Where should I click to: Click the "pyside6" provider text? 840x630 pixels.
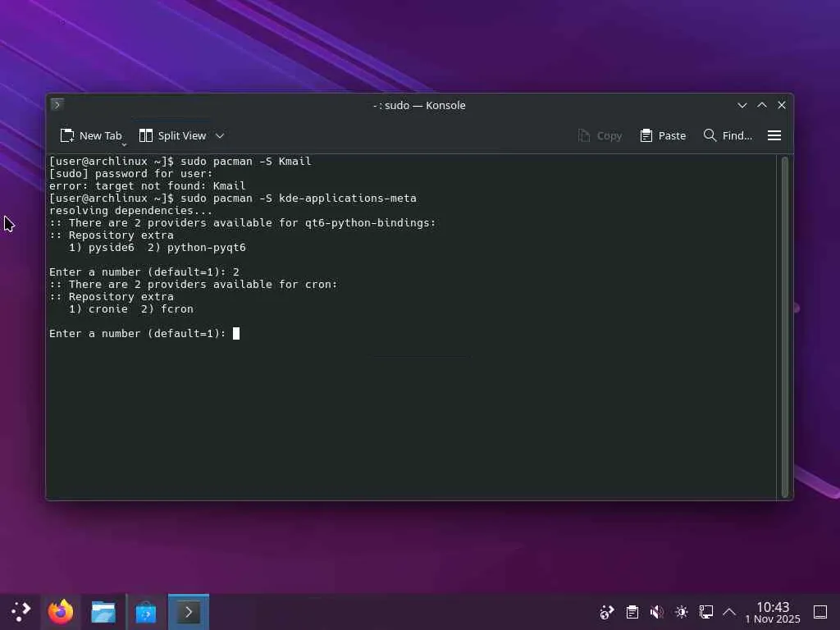click(112, 248)
